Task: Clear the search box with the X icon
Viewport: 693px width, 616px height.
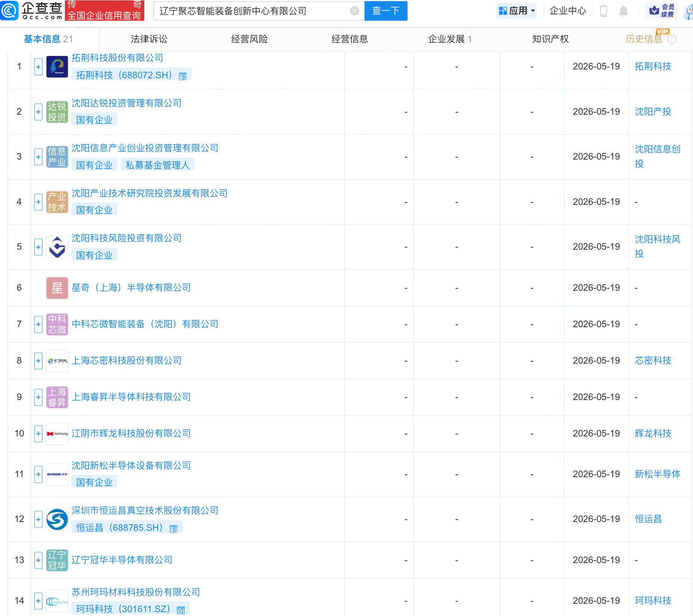Action: [x=355, y=11]
